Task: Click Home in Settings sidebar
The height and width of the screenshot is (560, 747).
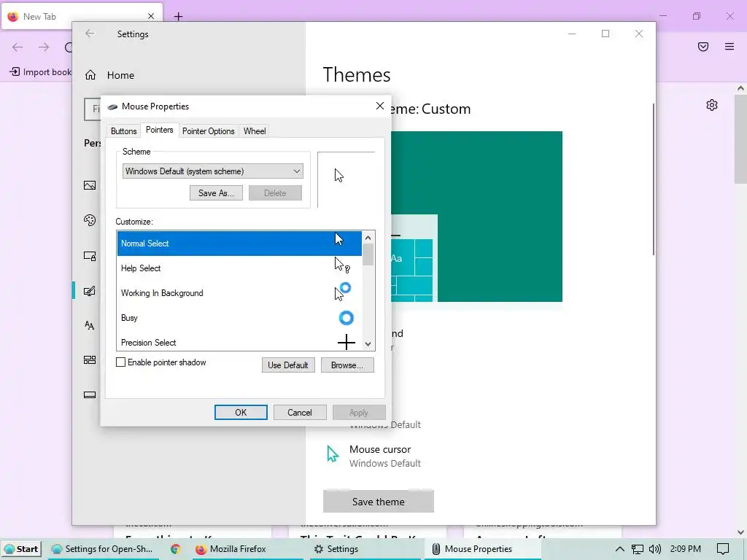Action: 120,75
